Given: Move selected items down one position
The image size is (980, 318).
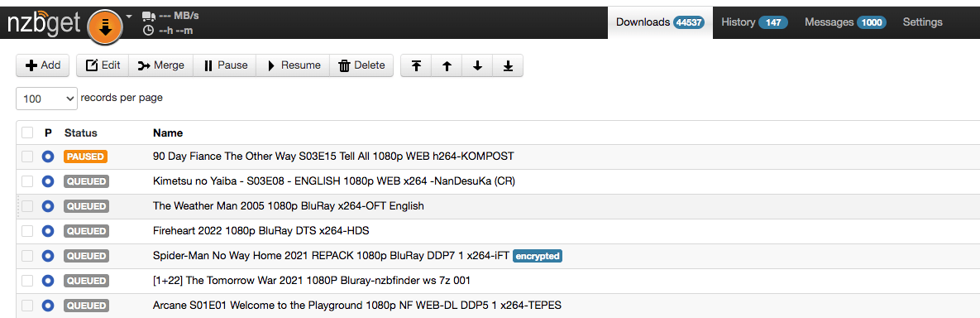Looking at the screenshot, I should tap(477, 65).
